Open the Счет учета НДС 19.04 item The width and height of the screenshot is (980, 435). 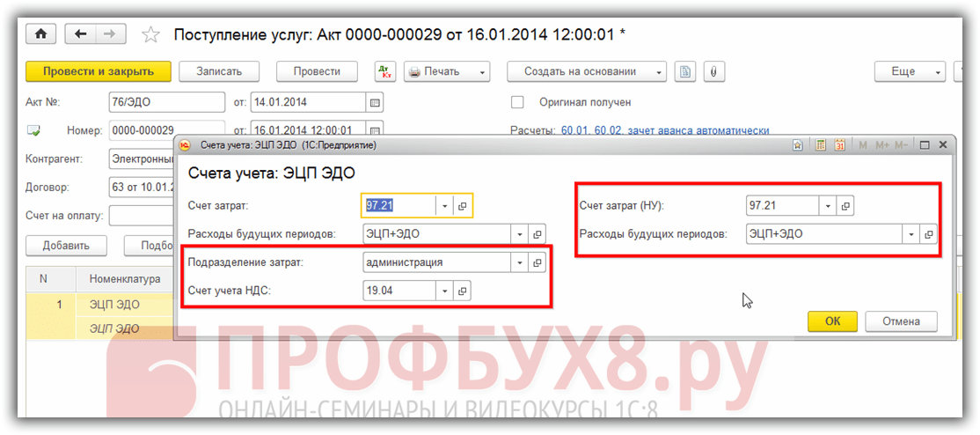(463, 291)
